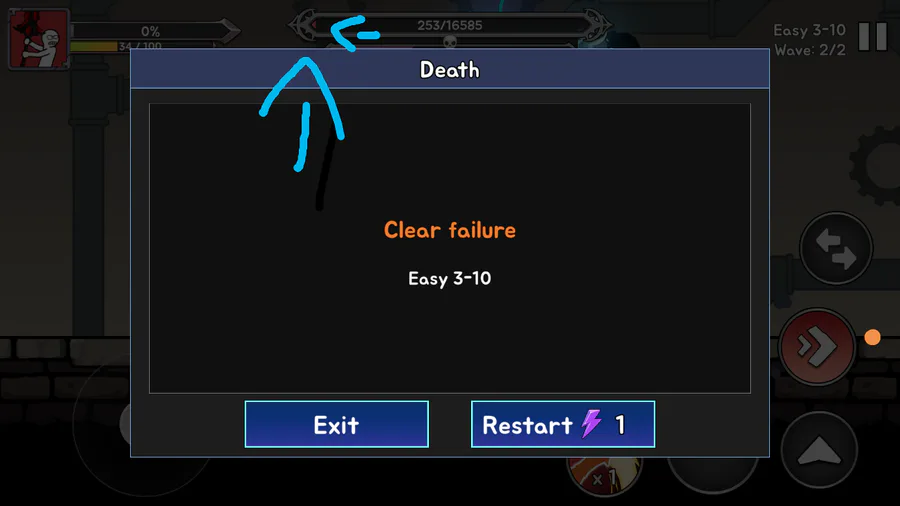This screenshot has width=900, height=506.
Task: Click the Wave 2/2 counter
Action: (x=810, y=50)
